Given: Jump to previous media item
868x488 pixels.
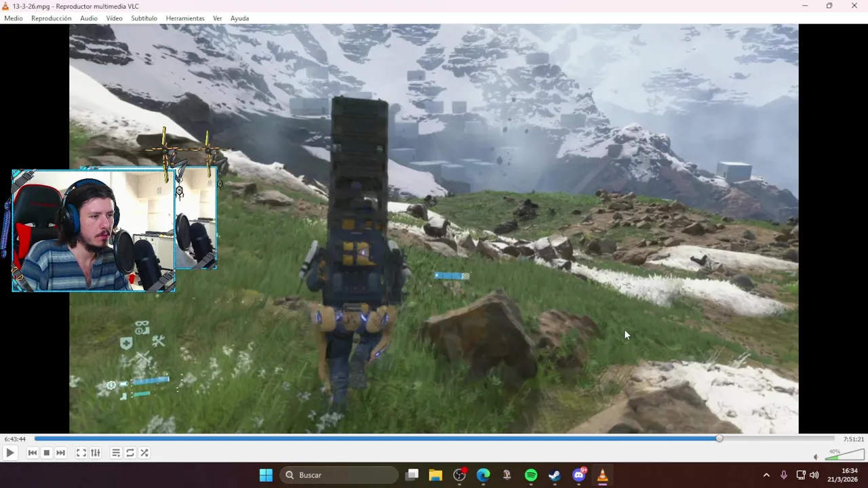Looking at the screenshot, I should pyautogui.click(x=32, y=453).
